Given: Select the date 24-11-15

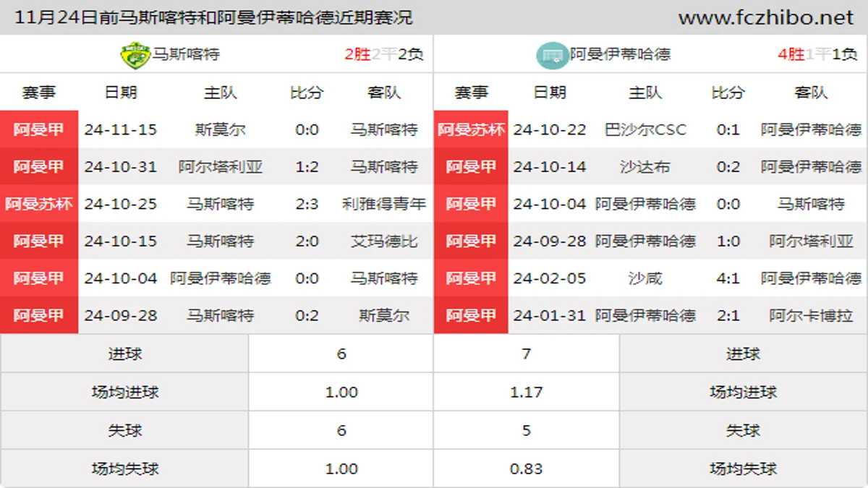Looking at the screenshot, I should coord(120,130).
